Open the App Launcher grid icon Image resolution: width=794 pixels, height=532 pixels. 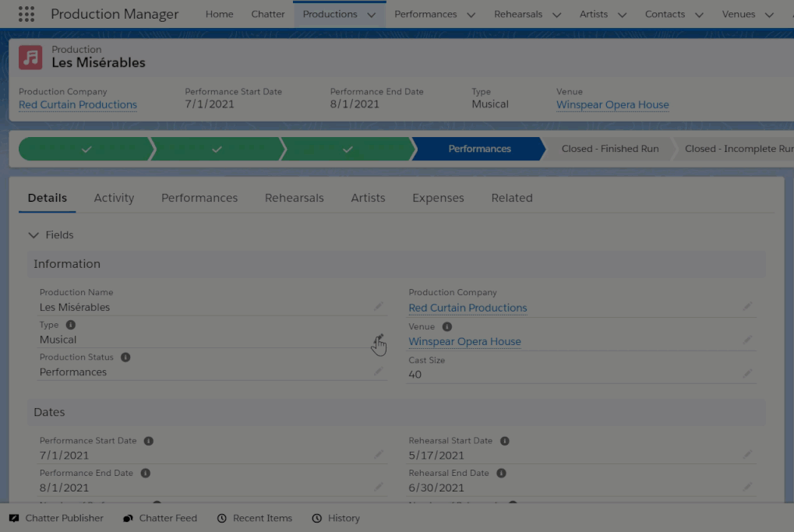point(26,14)
